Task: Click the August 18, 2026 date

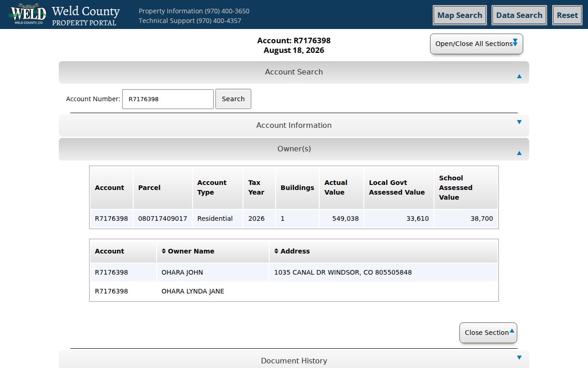Action: point(294,50)
